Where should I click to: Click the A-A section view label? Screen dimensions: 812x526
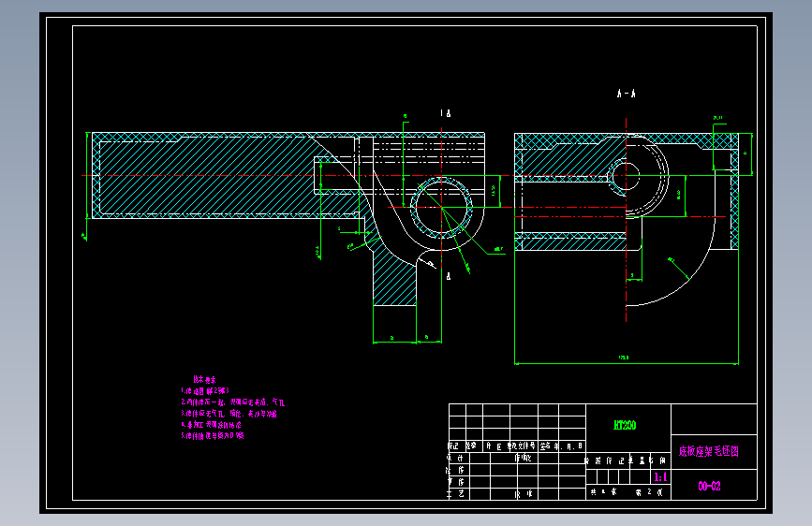point(626,94)
